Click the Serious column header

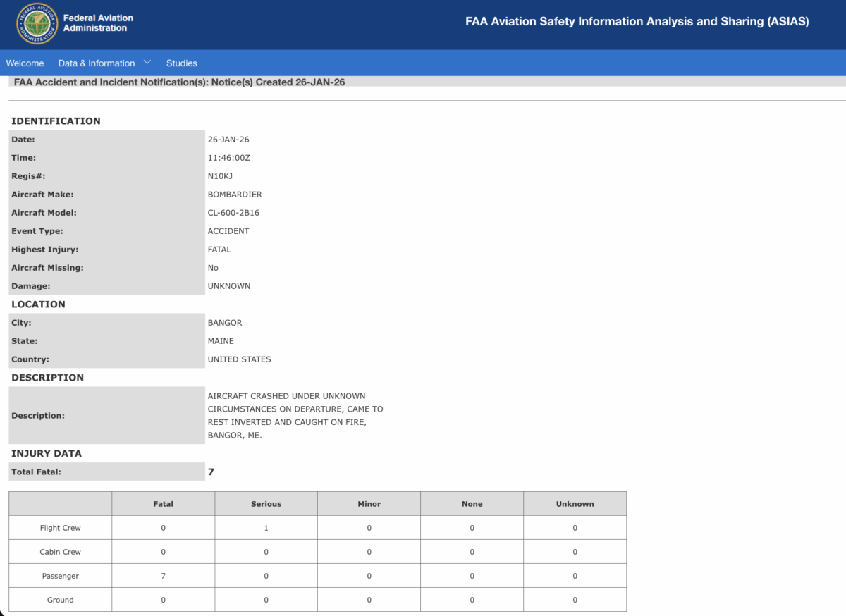coord(266,504)
